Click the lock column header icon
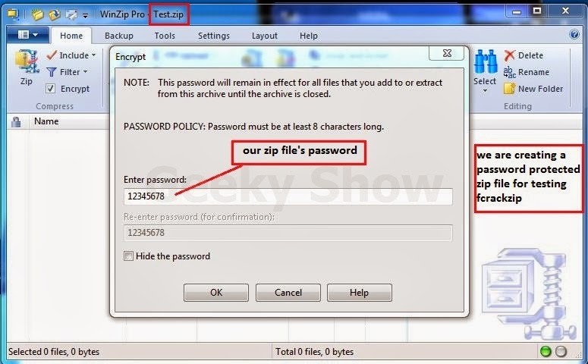 pyautogui.click(x=16, y=122)
